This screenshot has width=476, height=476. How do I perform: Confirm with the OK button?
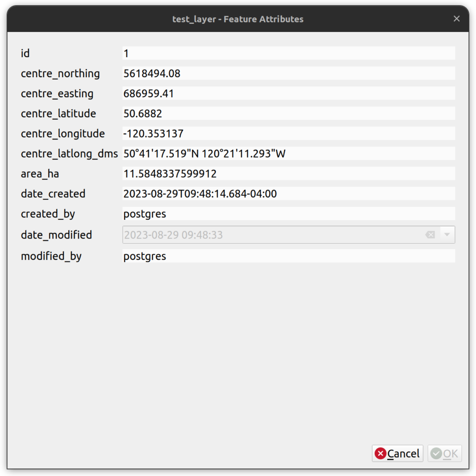(445, 454)
